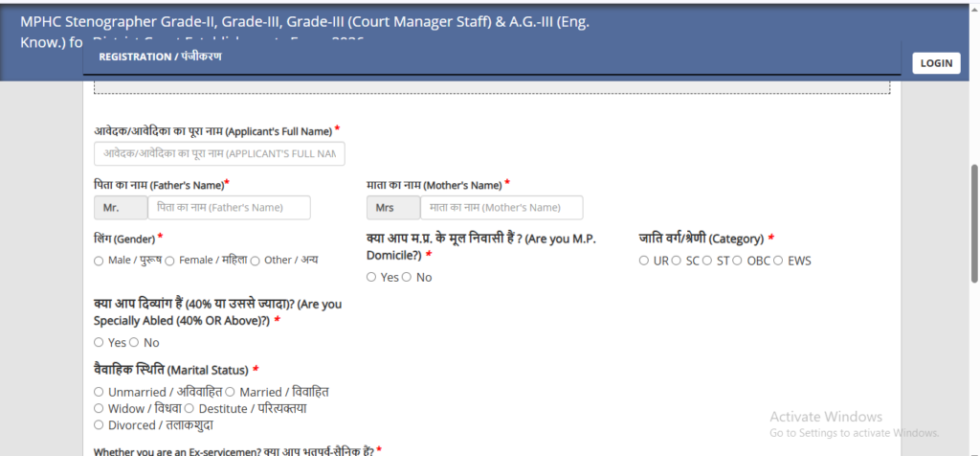Click the LOGIN button
The width and height of the screenshot is (980, 456).
936,62
